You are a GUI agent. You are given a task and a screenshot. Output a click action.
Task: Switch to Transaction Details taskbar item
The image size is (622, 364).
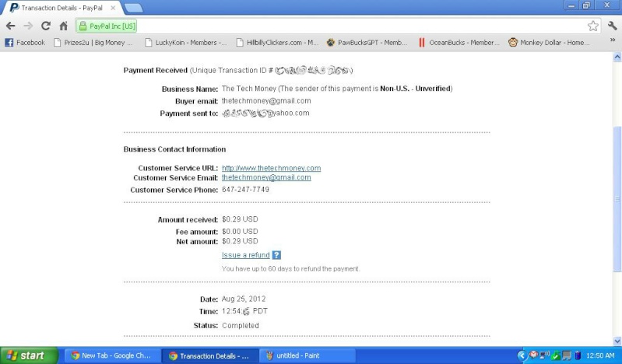coord(210,355)
